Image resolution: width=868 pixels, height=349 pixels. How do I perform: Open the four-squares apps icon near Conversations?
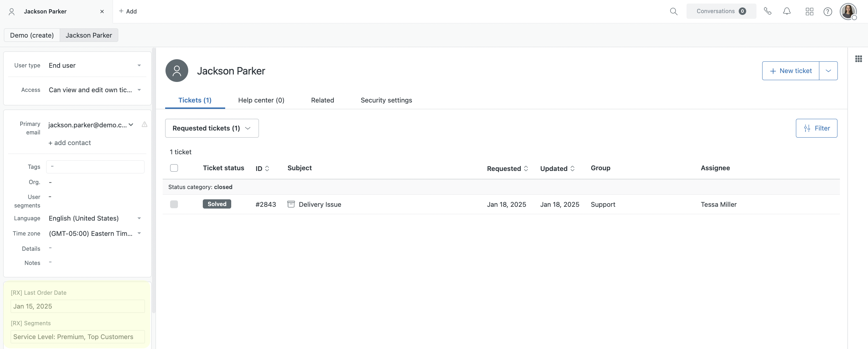click(x=809, y=11)
